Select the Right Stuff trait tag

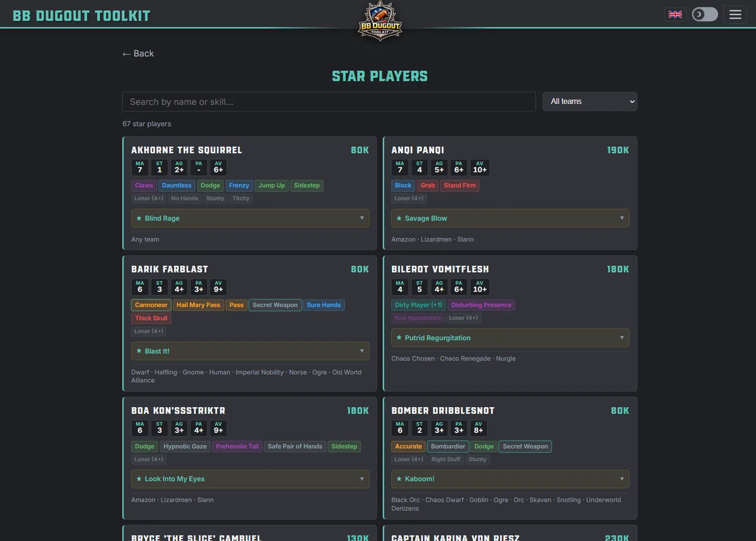(446, 460)
